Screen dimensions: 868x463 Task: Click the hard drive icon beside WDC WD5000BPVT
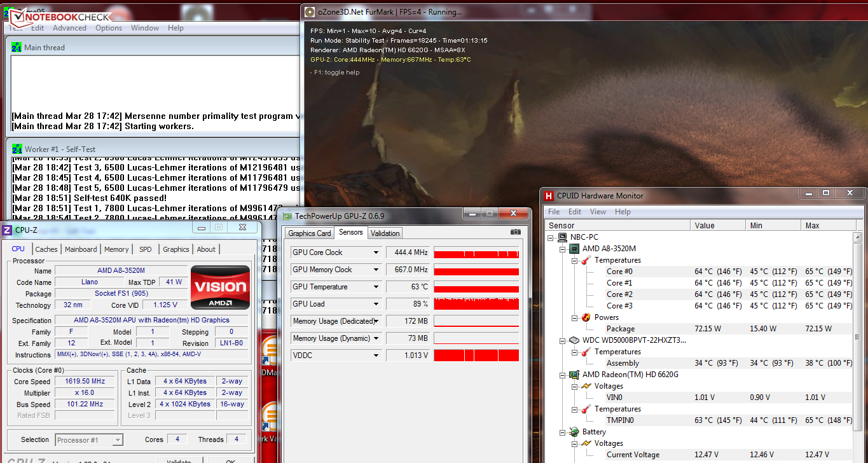pyautogui.click(x=575, y=340)
